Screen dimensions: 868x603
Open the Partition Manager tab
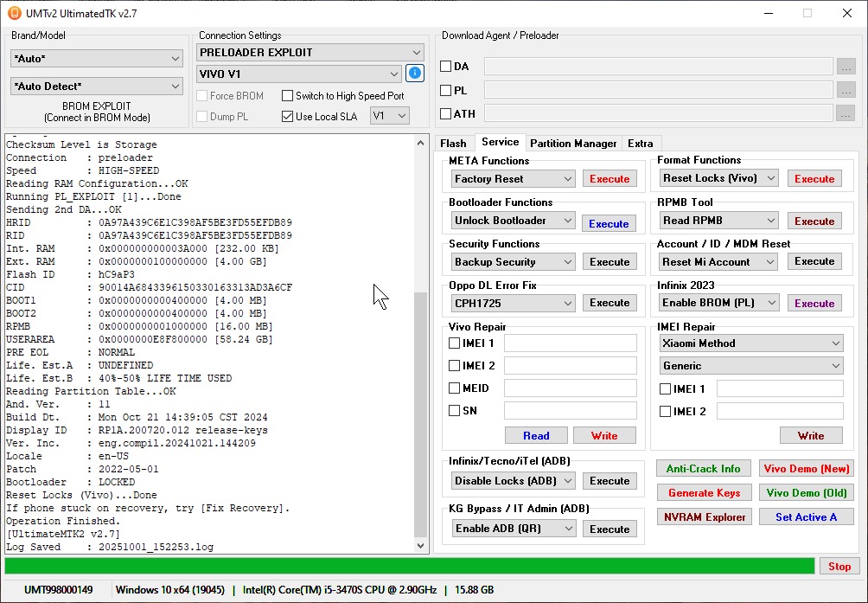click(x=573, y=144)
